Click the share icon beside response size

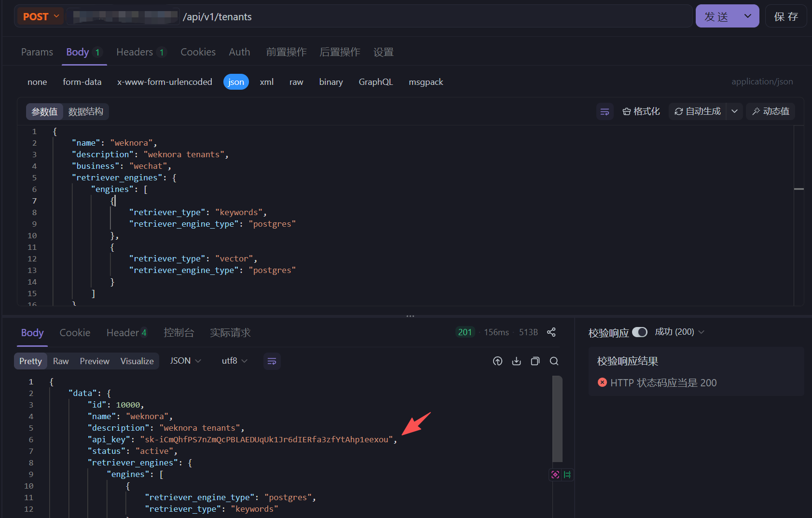coord(551,332)
